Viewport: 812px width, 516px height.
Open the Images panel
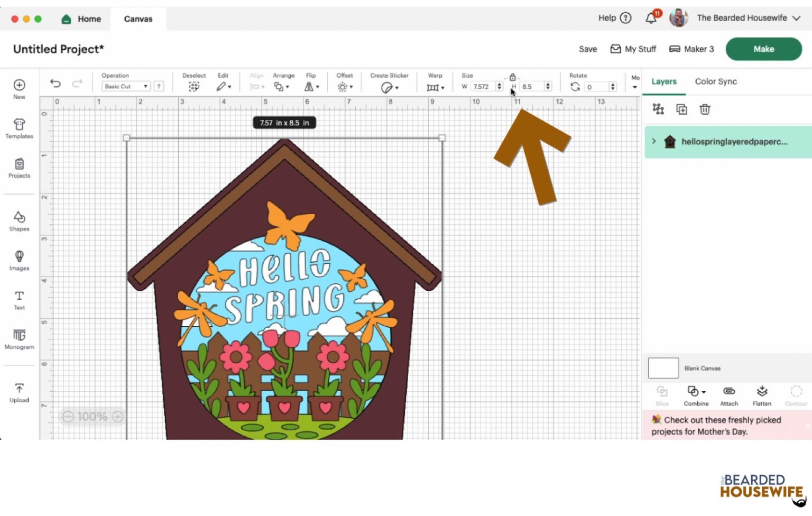(x=19, y=261)
